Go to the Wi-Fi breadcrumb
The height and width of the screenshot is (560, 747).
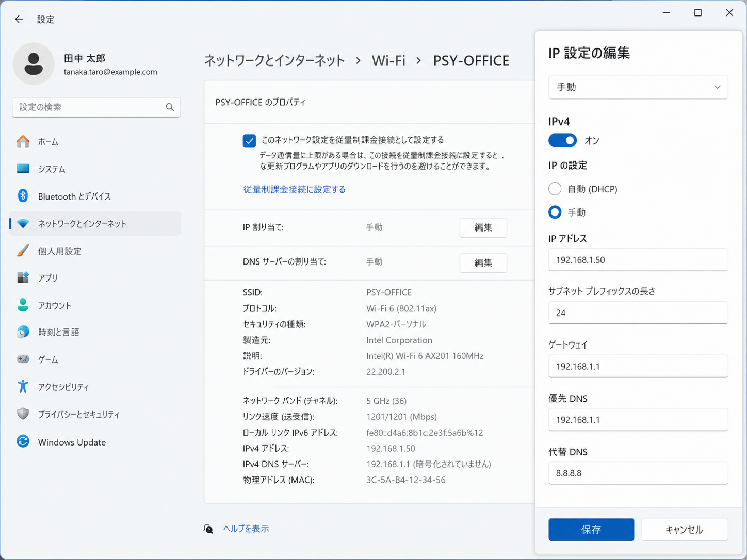coord(388,61)
